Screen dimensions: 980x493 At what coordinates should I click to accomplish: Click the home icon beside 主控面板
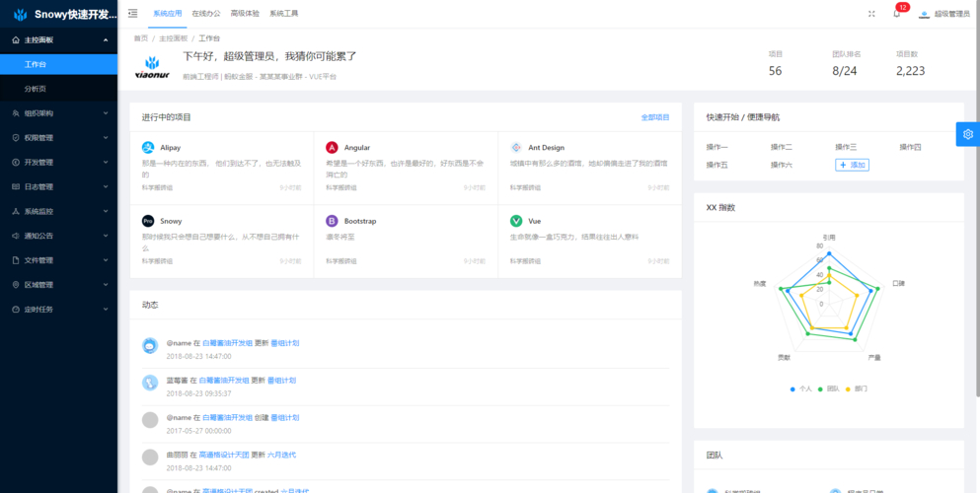click(16, 40)
